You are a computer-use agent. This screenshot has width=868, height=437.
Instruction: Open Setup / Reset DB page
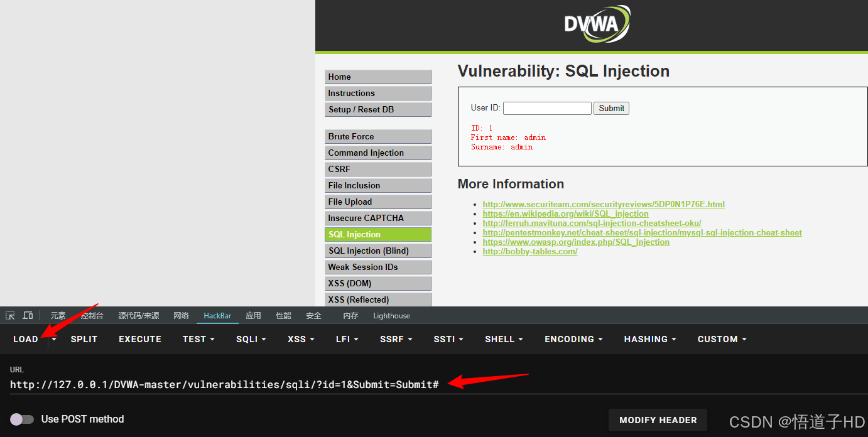point(378,109)
